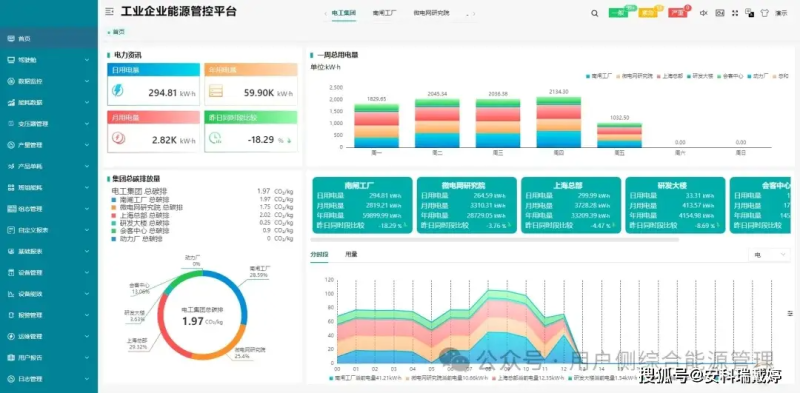Collapse the sidebar with the hamburger menu icon
Screen dimensions: 800x393
point(109,12)
